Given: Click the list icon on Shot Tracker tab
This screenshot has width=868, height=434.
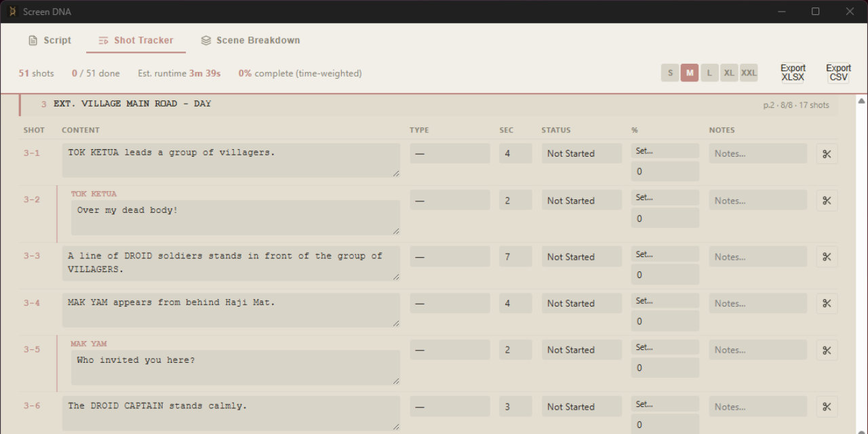Looking at the screenshot, I should pyautogui.click(x=103, y=41).
